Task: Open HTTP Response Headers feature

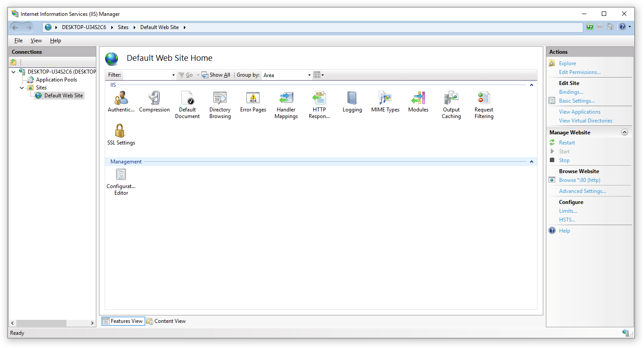Action: [319, 105]
